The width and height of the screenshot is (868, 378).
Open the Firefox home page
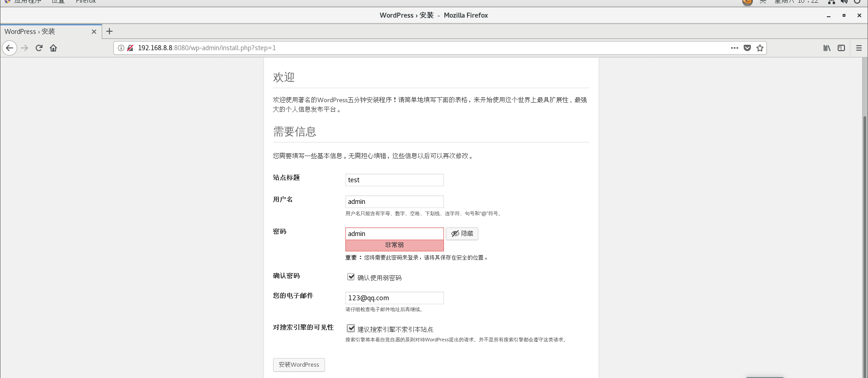point(53,48)
